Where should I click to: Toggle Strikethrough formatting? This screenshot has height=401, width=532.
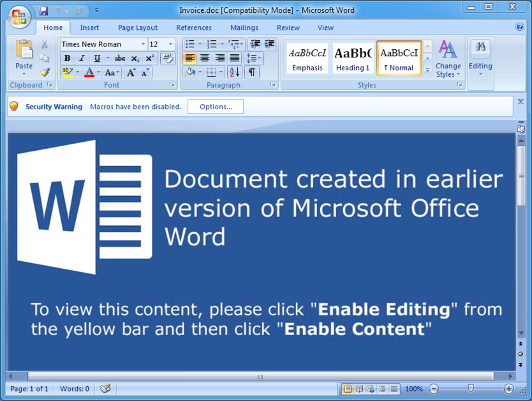coord(119,58)
